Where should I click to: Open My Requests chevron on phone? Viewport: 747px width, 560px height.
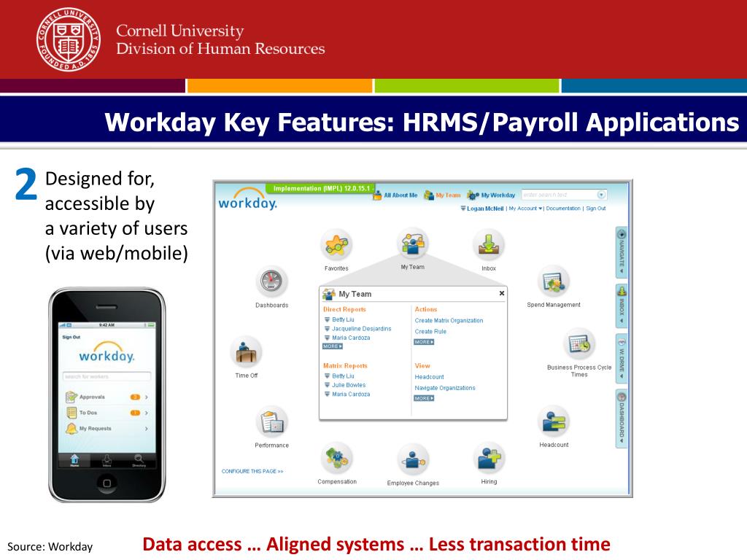(x=146, y=429)
